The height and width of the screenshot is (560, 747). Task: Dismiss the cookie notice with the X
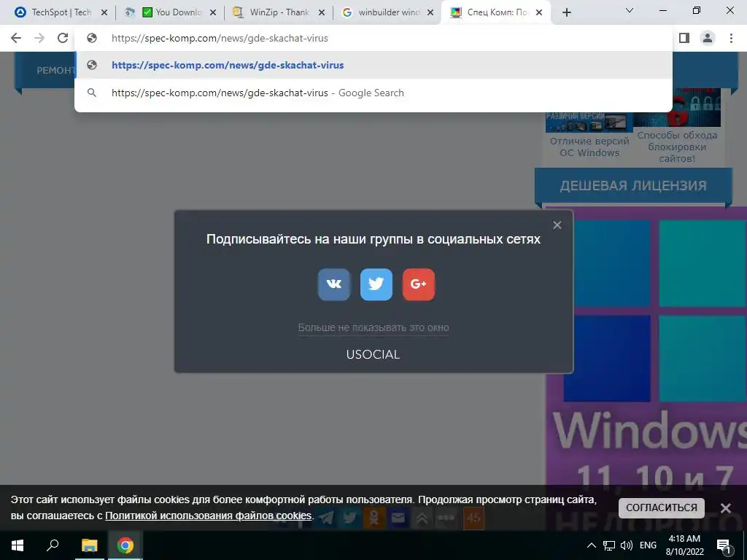(726, 508)
